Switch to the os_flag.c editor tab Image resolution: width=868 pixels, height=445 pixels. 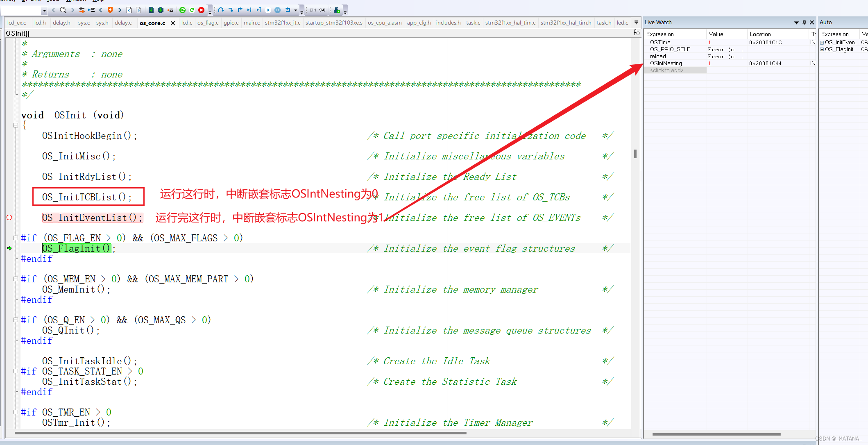[208, 23]
